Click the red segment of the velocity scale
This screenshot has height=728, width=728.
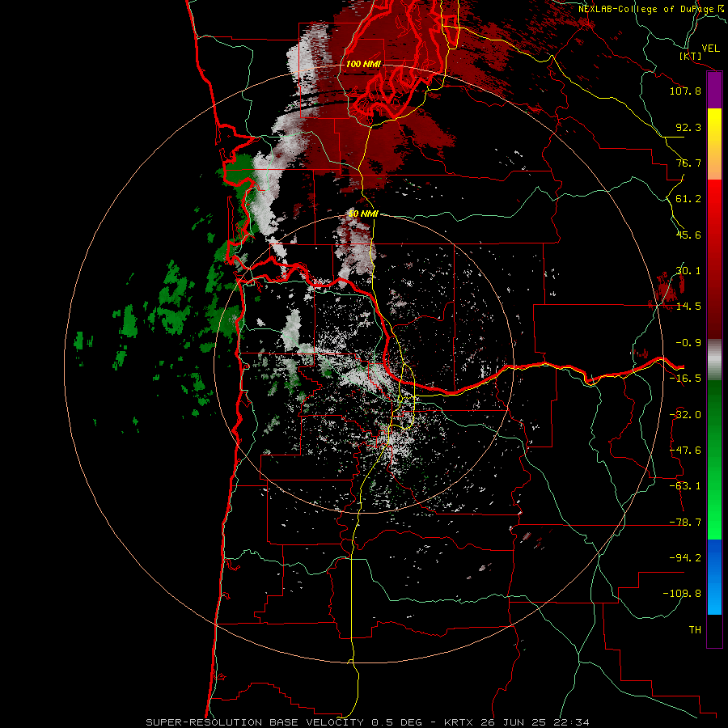point(714,259)
